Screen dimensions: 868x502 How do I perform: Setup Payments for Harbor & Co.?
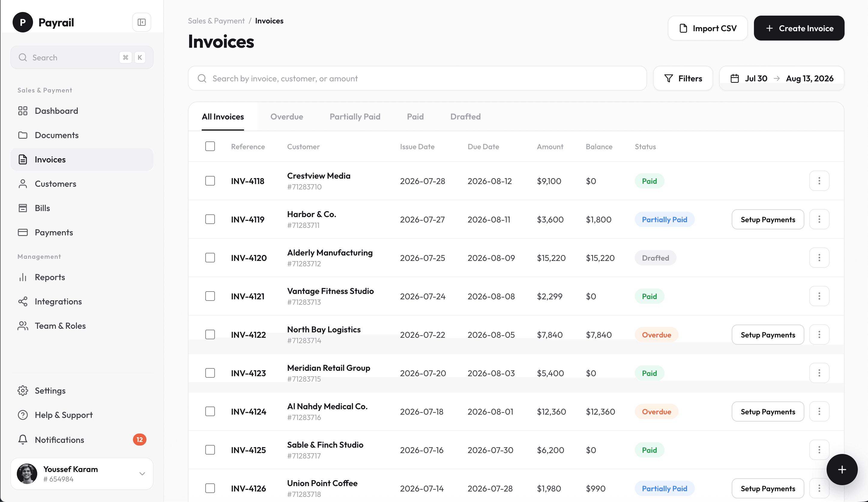point(768,219)
